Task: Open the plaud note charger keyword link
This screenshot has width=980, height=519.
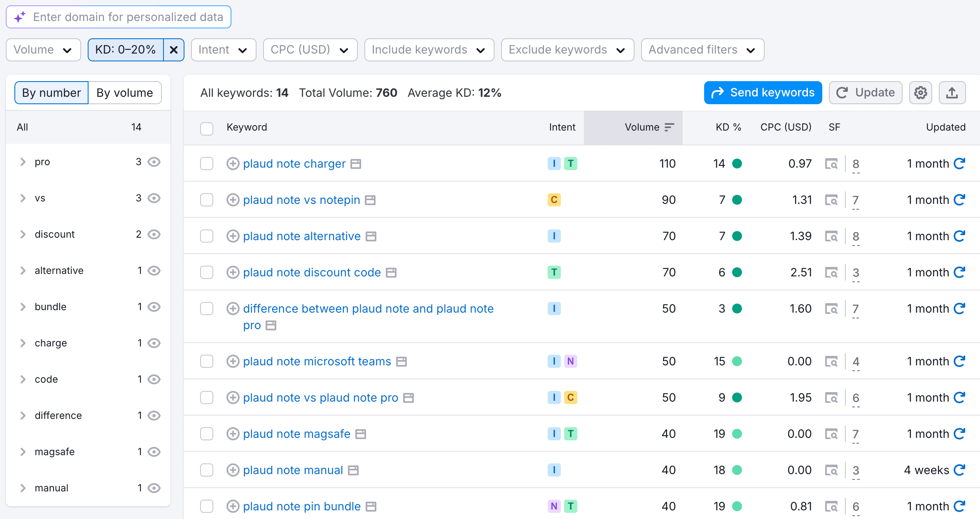Action: point(294,164)
